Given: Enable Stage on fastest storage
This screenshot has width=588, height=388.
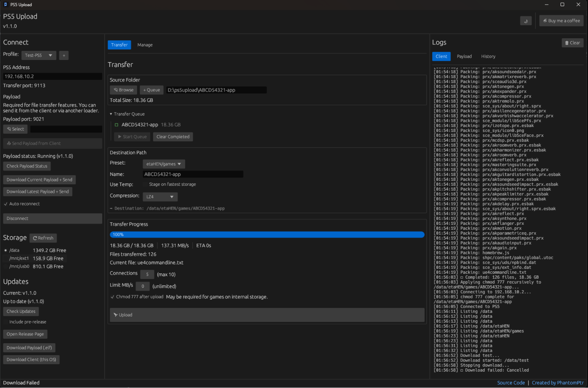Looking at the screenshot, I should click(146, 185).
